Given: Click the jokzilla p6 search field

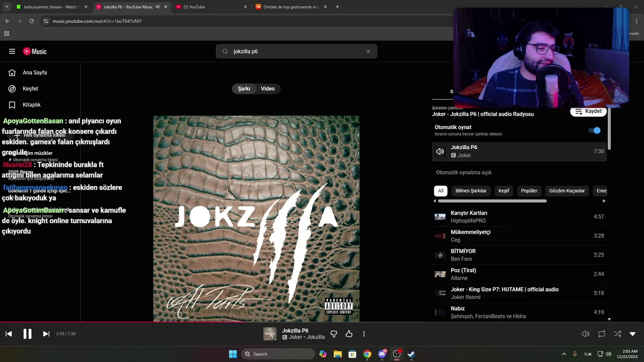Looking at the screenshot, I should coord(296,51).
